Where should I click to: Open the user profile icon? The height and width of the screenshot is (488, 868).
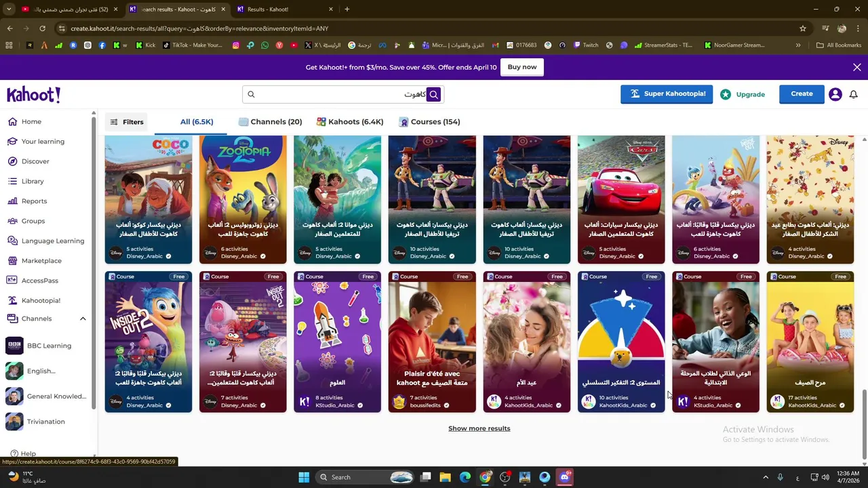click(835, 94)
